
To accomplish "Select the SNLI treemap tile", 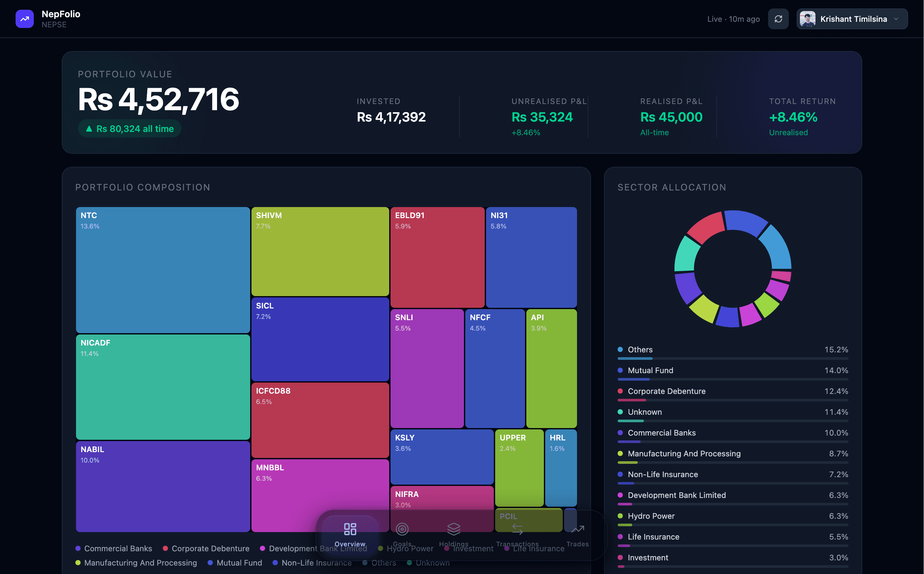I will click(x=427, y=368).
